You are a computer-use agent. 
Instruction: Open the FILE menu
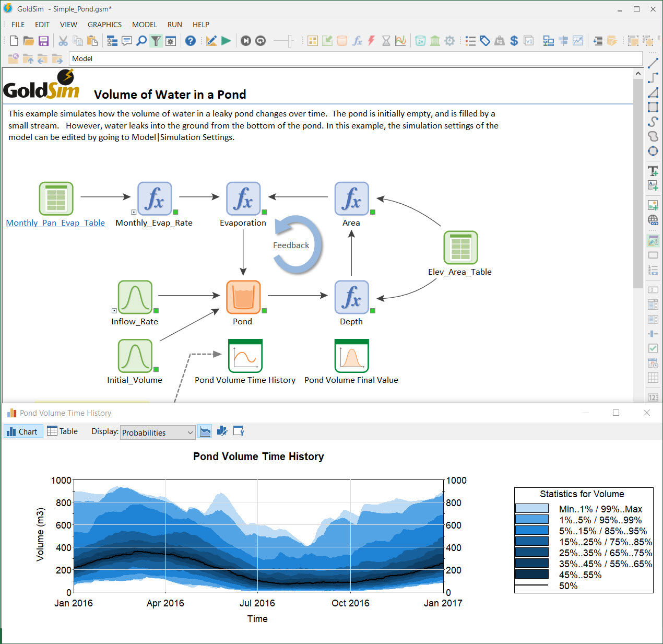[18, 25]
